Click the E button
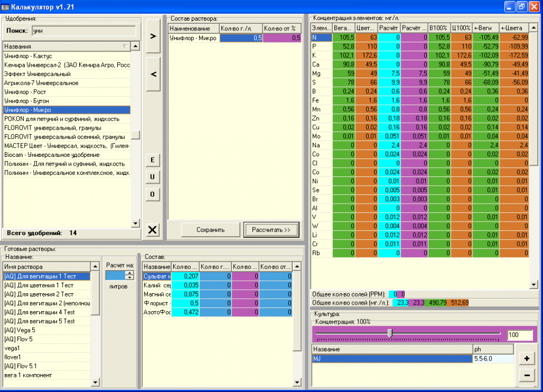543x392 pixels. pyautogui.click(x=153, y=160)
